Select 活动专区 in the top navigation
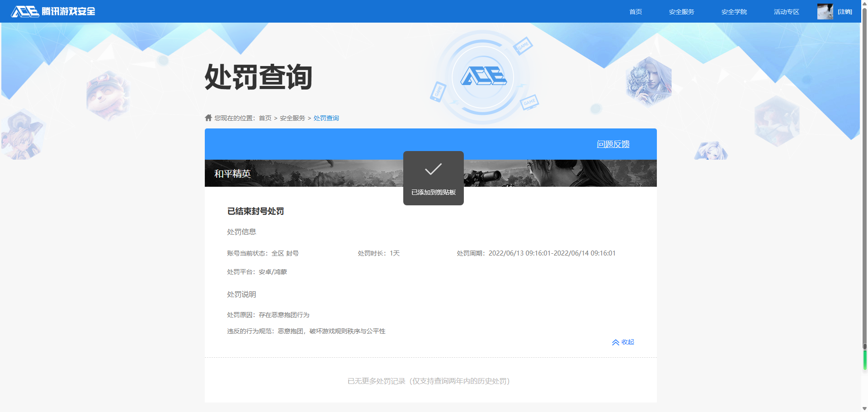 [786, 11]
